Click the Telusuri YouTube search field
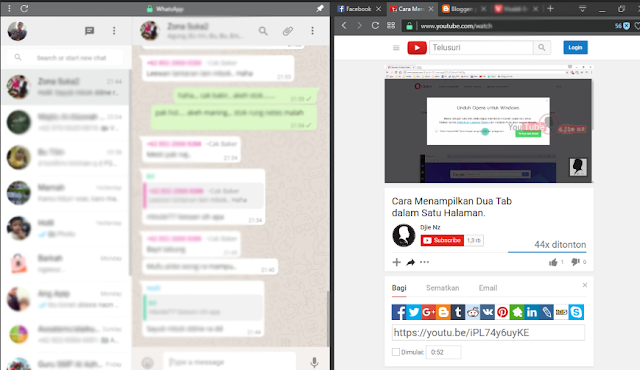 pos(481,48)
